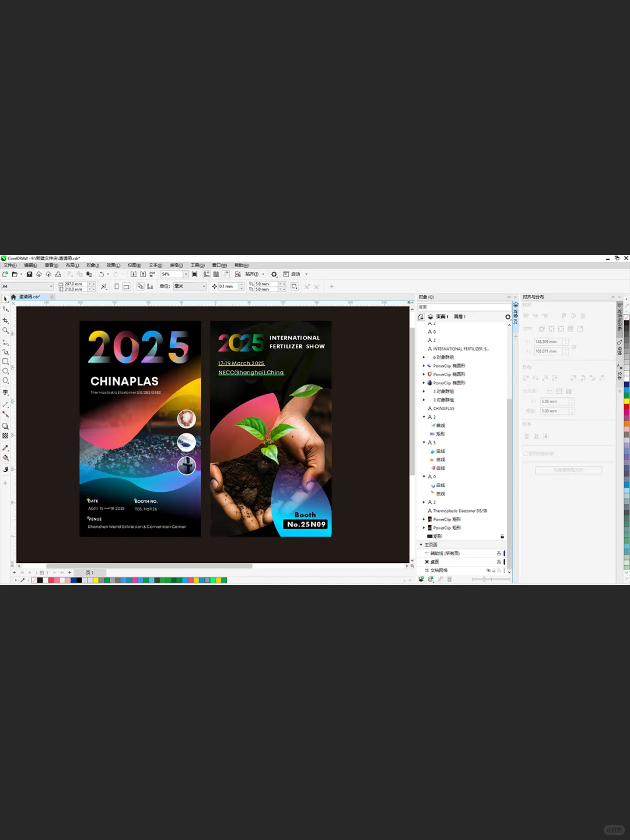
Task: Select the Artistic Media tool
Action: tap(5, 352)
